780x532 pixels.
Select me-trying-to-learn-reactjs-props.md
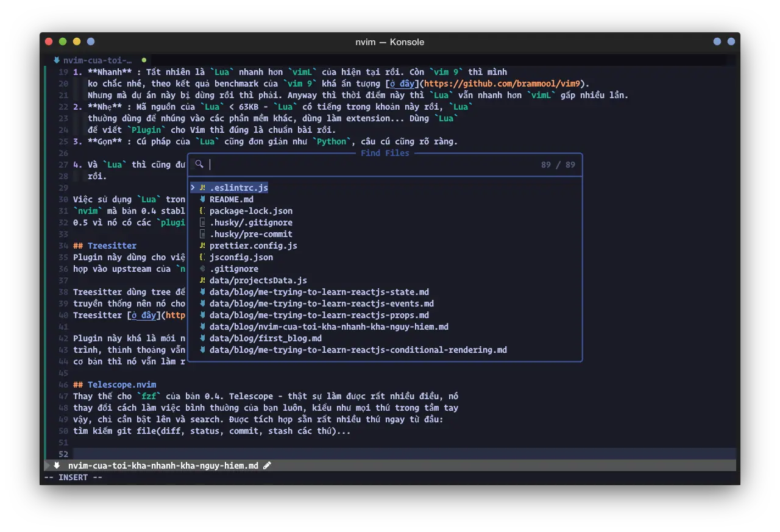319,315
